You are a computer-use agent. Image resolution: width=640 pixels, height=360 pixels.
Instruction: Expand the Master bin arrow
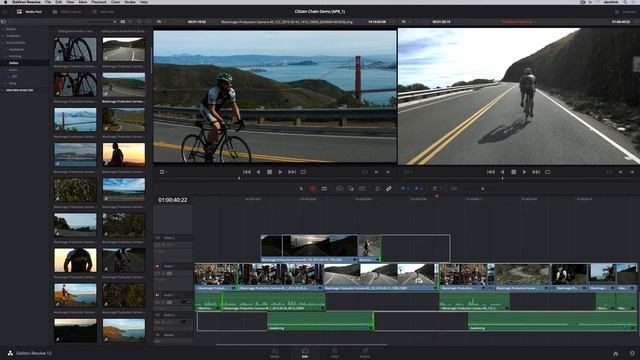click(3, 29)
